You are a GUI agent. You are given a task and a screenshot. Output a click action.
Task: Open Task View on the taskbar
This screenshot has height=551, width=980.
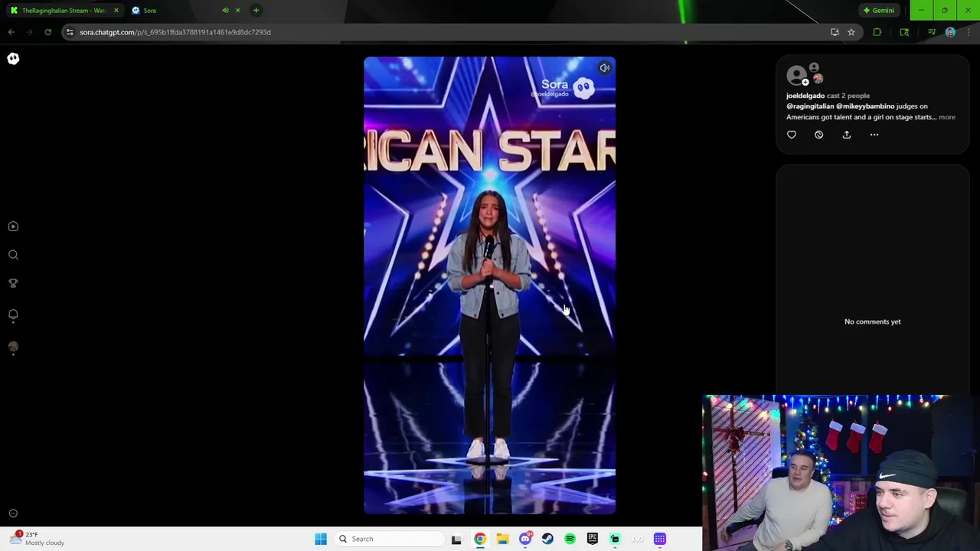(456, 539)
